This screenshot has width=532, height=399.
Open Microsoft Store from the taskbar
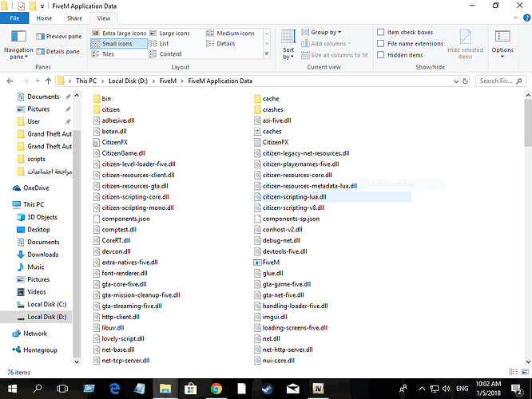click(x=191, y=389)
